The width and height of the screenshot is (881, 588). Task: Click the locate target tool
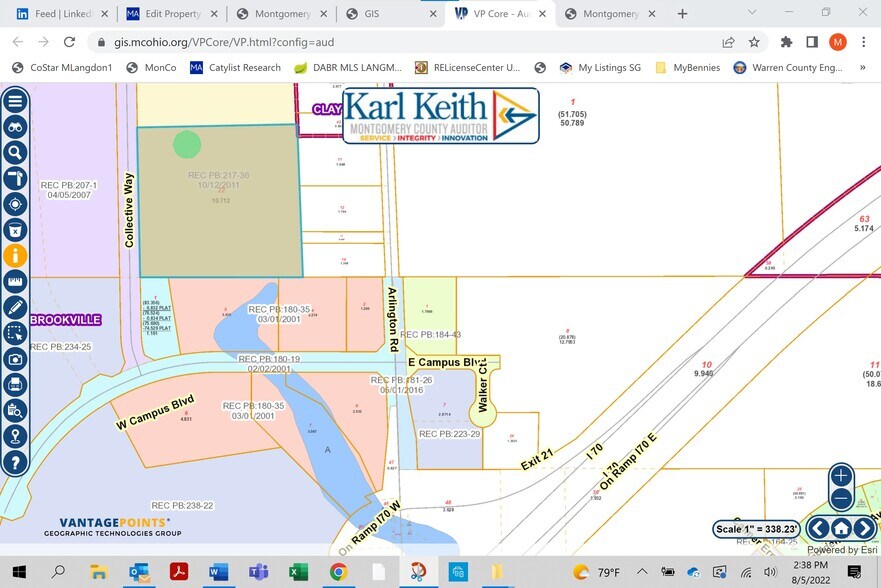click(15, 204)
